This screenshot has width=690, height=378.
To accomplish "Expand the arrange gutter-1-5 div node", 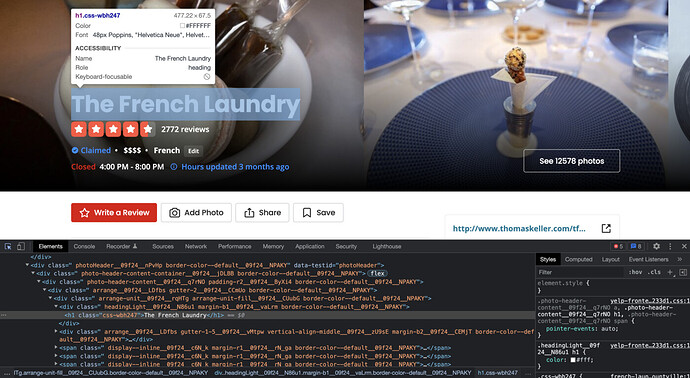I will [56, 331].
